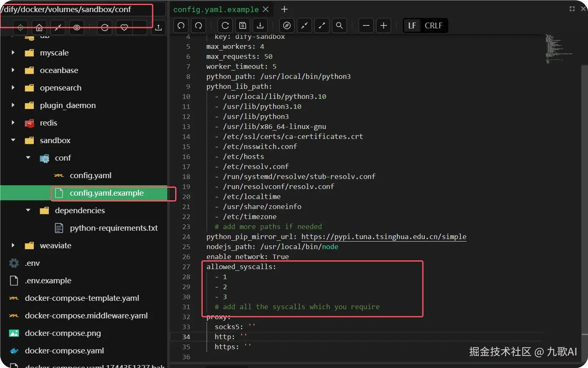Undo last edit in editor toolbar
Screen dimensions: 588x368
click(181, 25)
